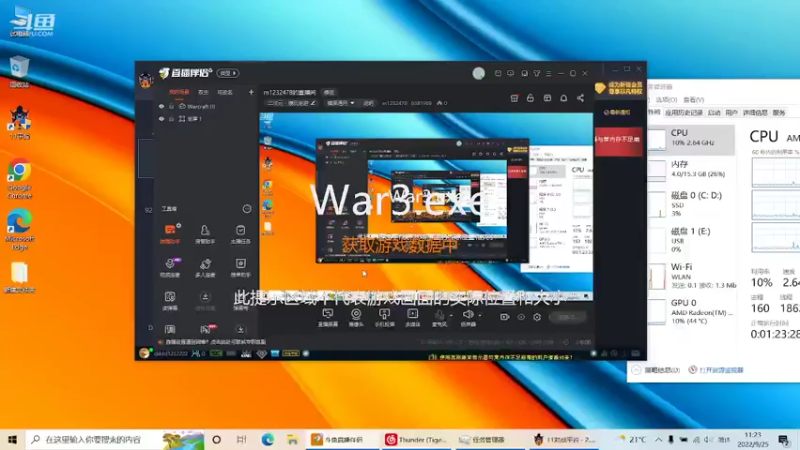
Task: Click the share icon in room header
Action: click(x=580, y=98)
